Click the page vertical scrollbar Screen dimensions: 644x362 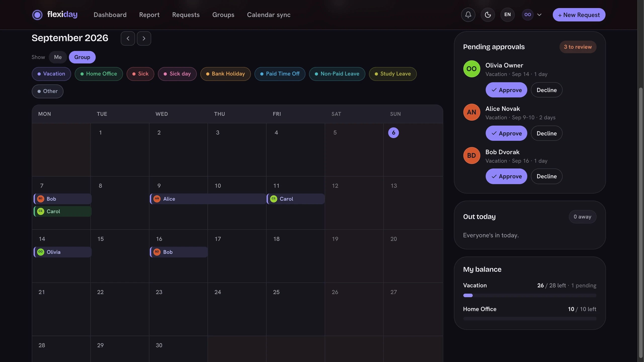pos(641,222)
